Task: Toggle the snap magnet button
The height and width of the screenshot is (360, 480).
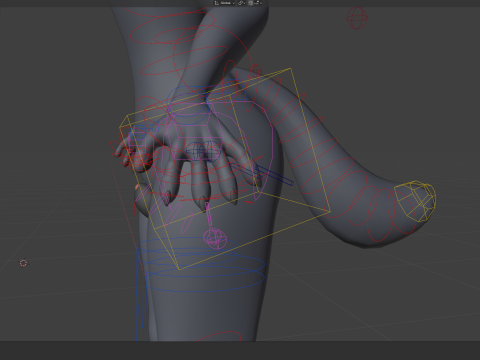Action: (251, 3)
